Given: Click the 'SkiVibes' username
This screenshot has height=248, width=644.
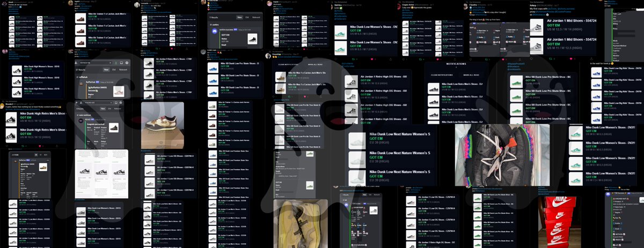Looking at the screenshot, I should [x=338, y=5].
